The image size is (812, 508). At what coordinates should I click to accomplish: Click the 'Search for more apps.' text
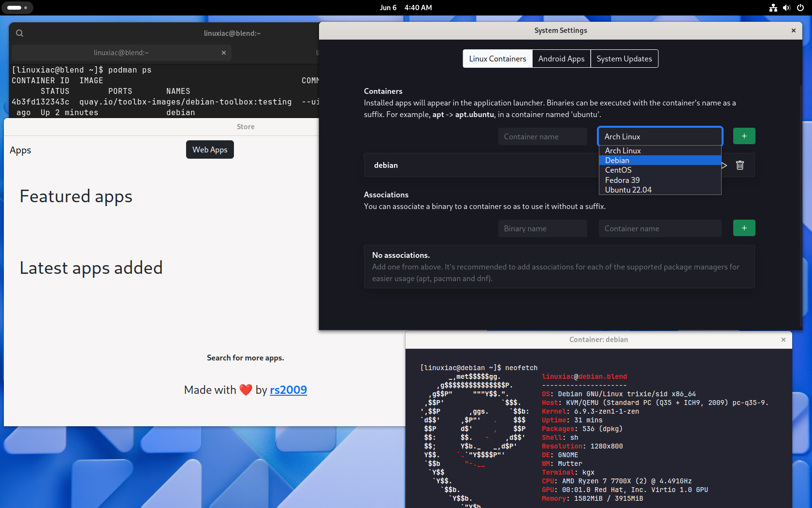pos(246,358)
